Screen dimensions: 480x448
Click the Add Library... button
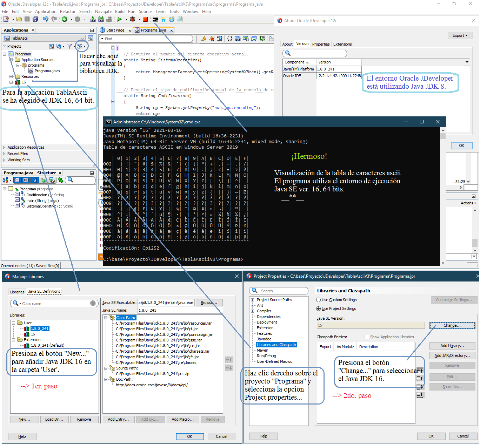coord(452,346)
